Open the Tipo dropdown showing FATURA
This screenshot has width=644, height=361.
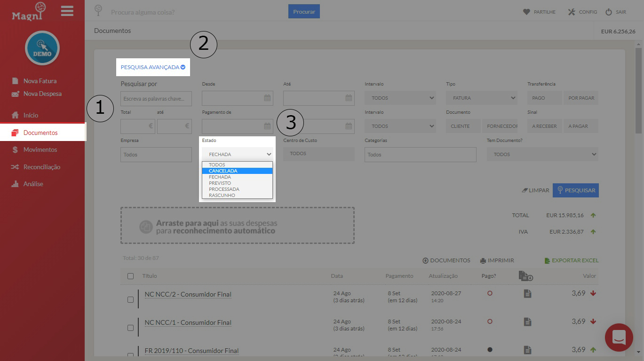point(481,97)
